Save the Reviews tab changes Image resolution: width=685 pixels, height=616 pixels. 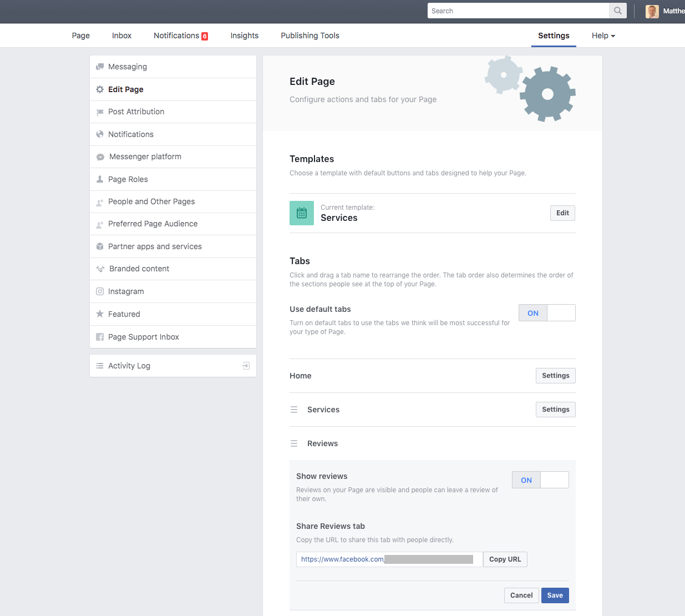555,595
